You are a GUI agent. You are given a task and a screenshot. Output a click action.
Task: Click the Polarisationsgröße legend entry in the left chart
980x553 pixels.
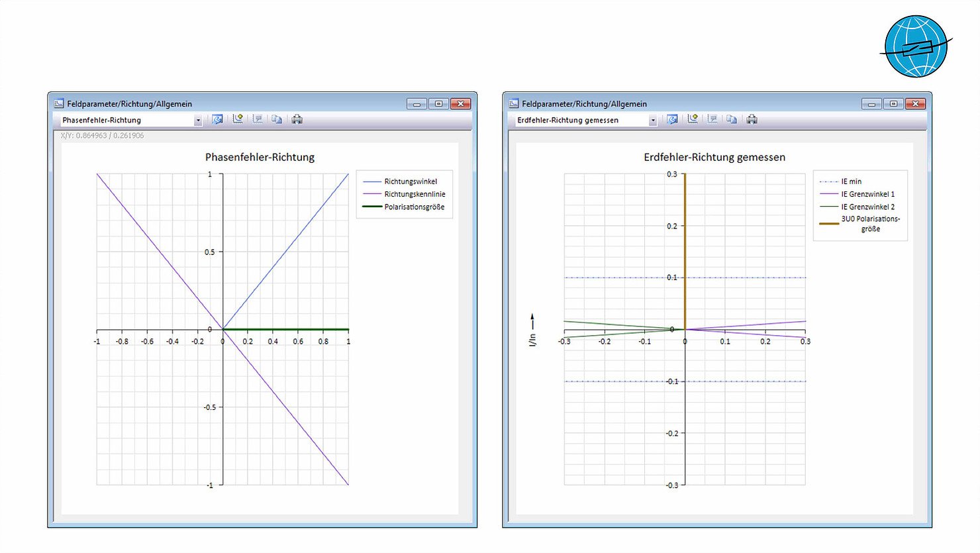pos(404,207)
